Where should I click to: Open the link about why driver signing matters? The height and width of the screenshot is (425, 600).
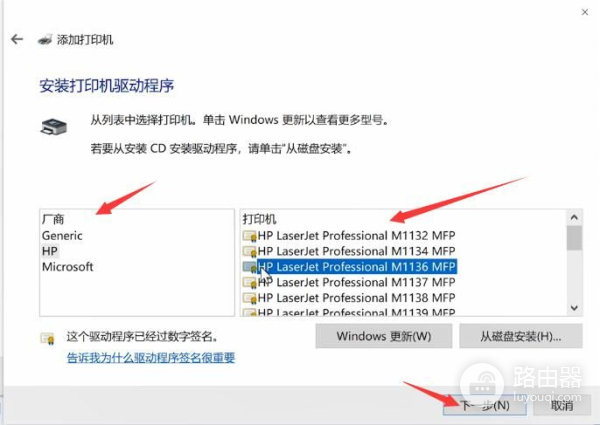tap(151, 358)
